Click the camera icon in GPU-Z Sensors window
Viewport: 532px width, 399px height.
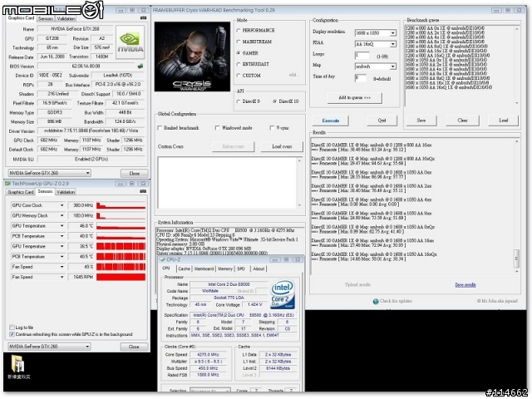[x=143, y=191]
